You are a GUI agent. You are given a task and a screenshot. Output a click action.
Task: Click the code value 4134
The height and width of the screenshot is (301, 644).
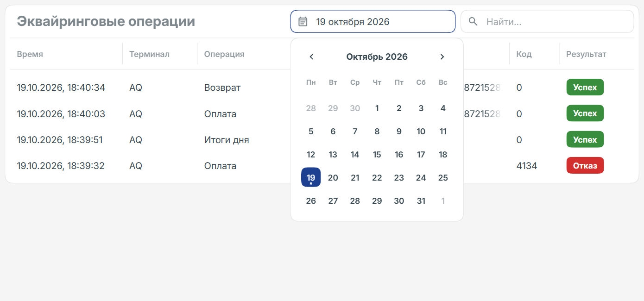[x=527, y=166]
